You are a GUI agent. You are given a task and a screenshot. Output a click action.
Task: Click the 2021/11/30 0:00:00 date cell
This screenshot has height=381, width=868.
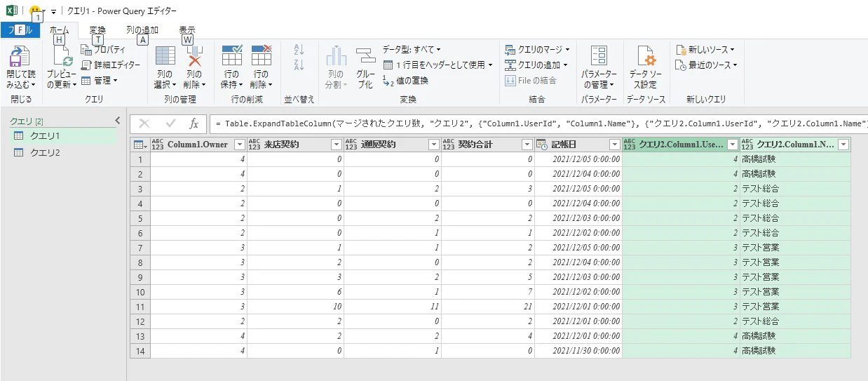pyautogui.click(x=578, y=350)
